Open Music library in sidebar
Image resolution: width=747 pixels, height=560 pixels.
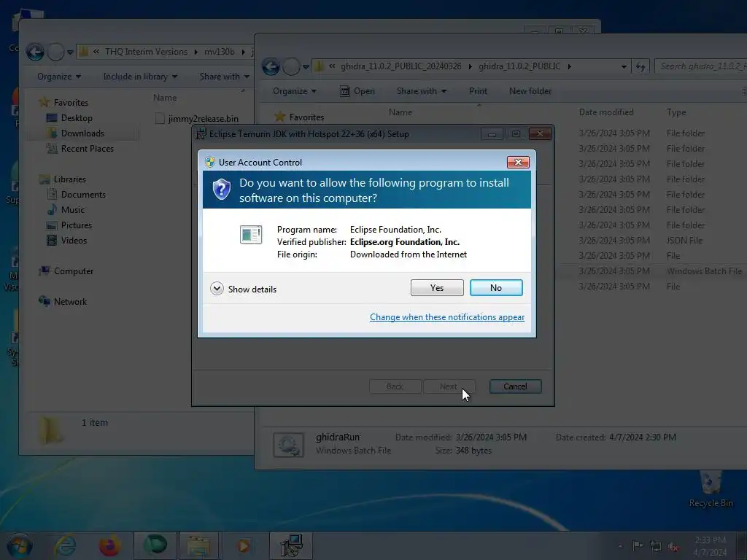(72, 209)
